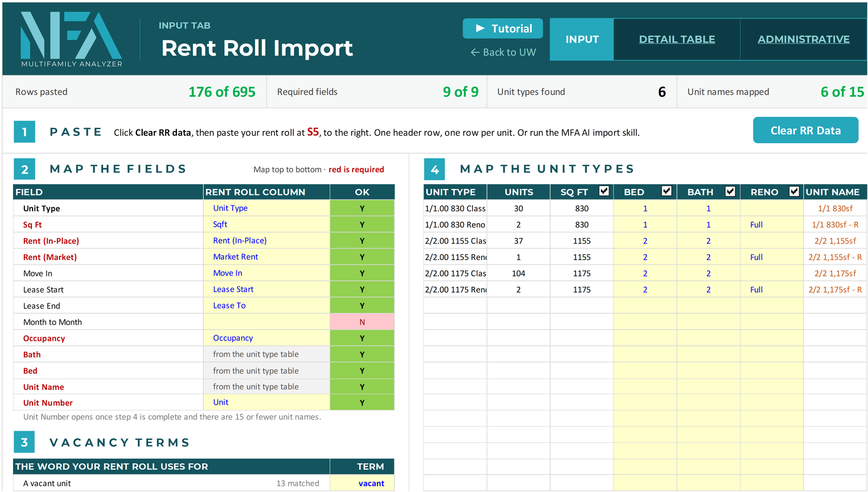This screenshot has height=492, width=868.
Task: Go back to UW link
Action: tap(503, 52)
